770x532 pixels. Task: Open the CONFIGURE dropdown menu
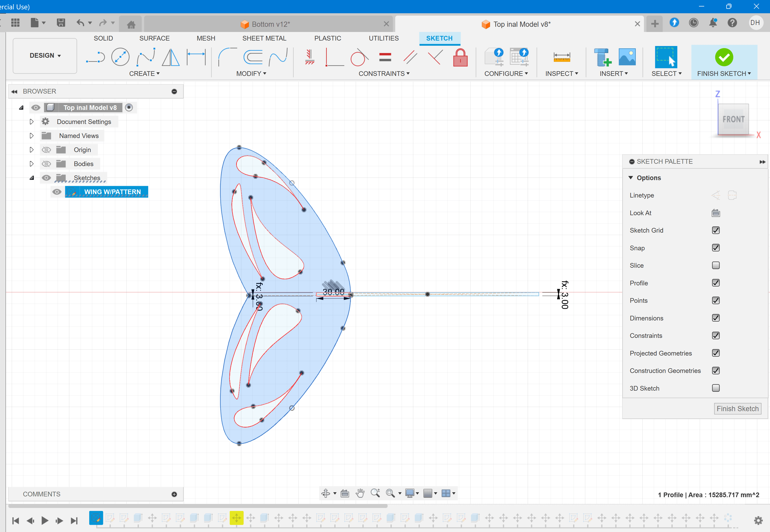pos(506,74)
